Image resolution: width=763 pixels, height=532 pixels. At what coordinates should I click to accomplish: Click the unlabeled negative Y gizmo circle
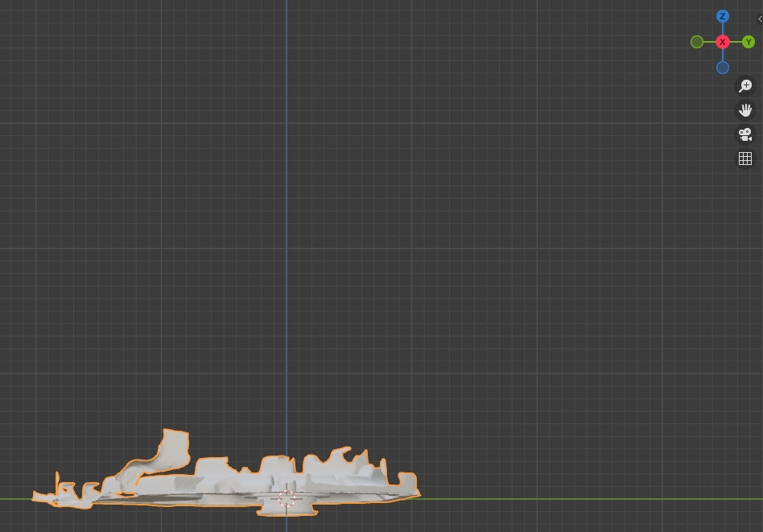pyautogui.click(x=697, y=42)
